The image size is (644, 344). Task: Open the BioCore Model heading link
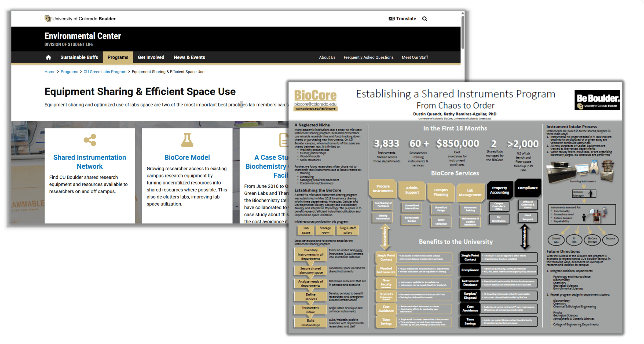click(x=187, y=157)
